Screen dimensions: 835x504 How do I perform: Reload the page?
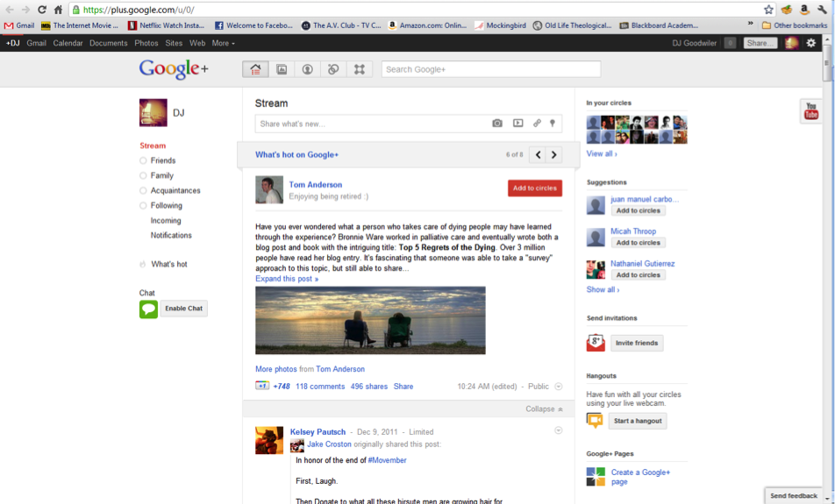(x=42, y=10)
